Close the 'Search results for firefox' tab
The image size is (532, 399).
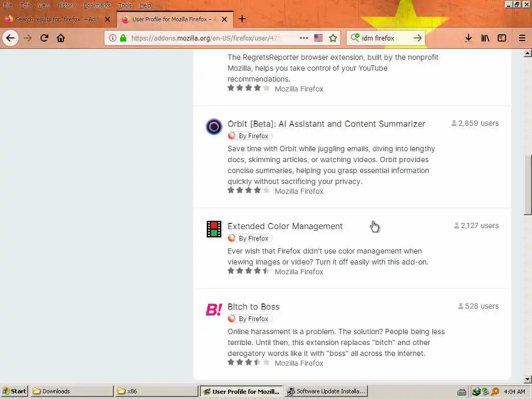[108, 19]
